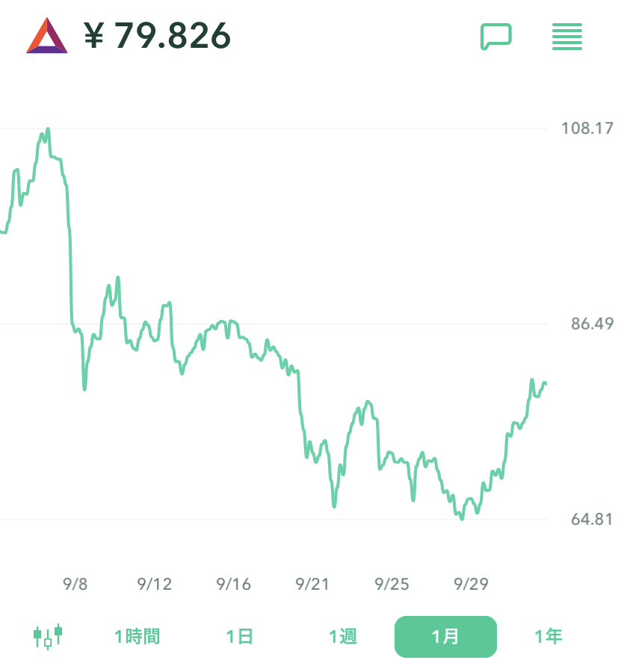Image resolution: width=618 pixels, height=672 pixels.
Task: Click the ¥ 79.826 price display
Action: tap(157, 36)
